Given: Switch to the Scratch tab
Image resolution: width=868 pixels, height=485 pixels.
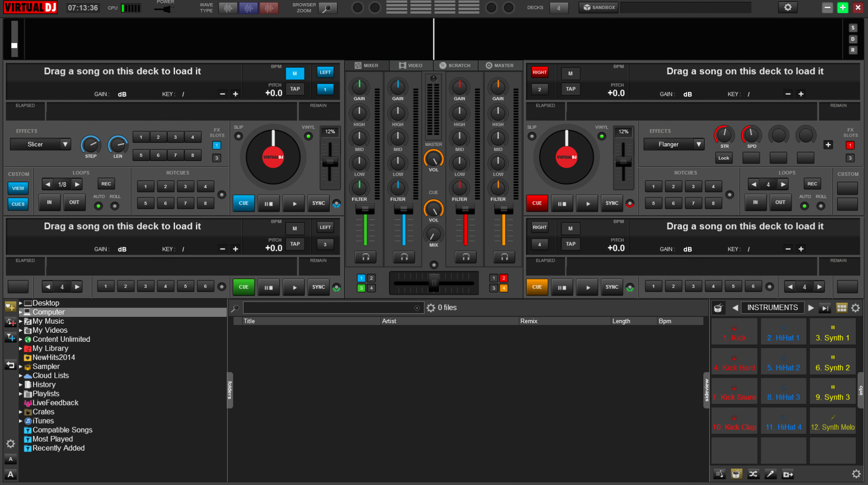Looking at the screenshot, I should [x=455, y=66].
